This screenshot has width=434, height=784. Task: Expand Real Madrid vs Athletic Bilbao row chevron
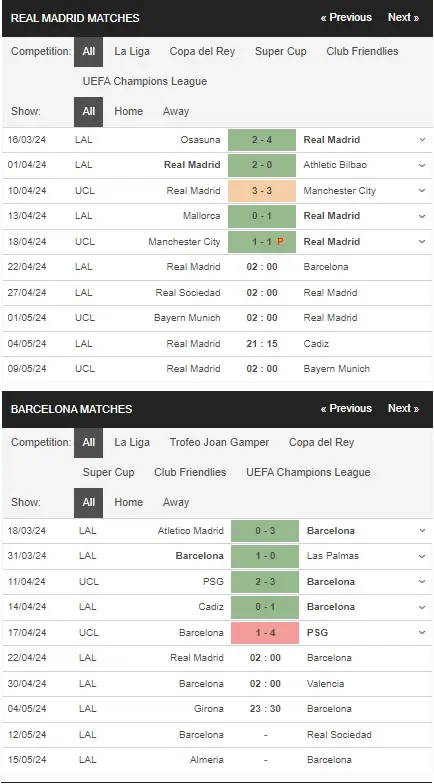[x=422, y=165]
